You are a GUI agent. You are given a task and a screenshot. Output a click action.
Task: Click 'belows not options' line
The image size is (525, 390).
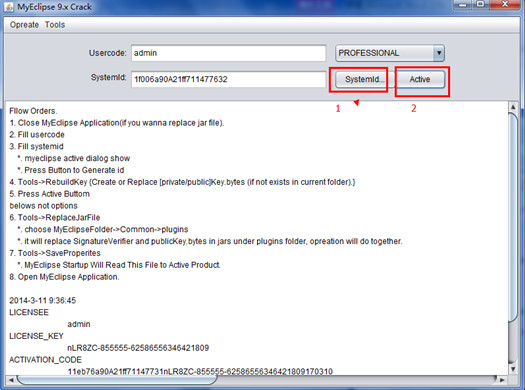(44, 206)
